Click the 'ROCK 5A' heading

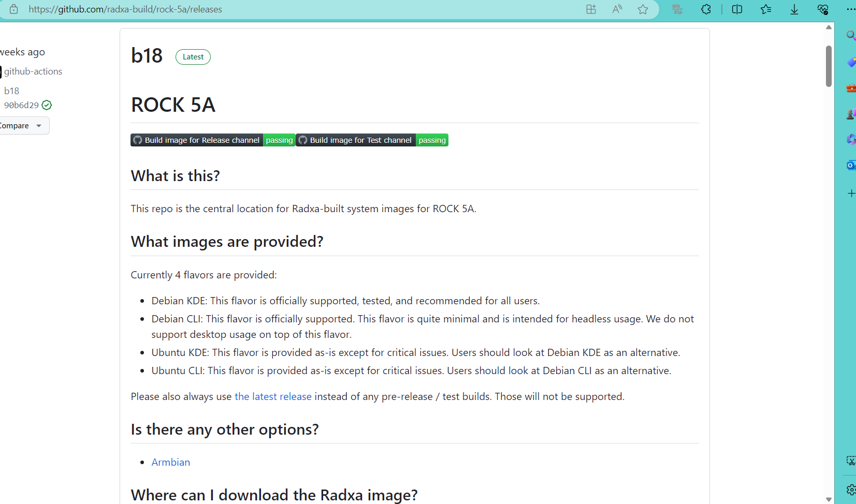pyautogui.click(x=173, y=105)
